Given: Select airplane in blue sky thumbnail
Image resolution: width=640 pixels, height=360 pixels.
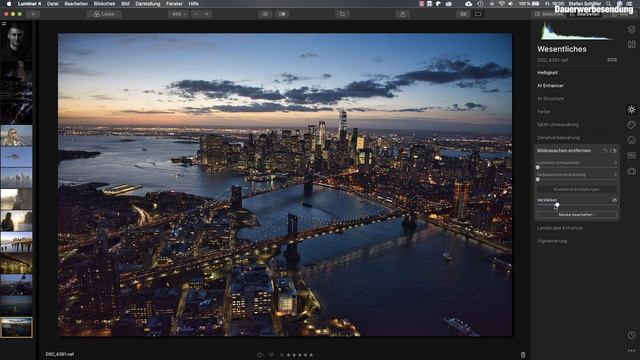Looking at the screenshot, I should (16, 157).
